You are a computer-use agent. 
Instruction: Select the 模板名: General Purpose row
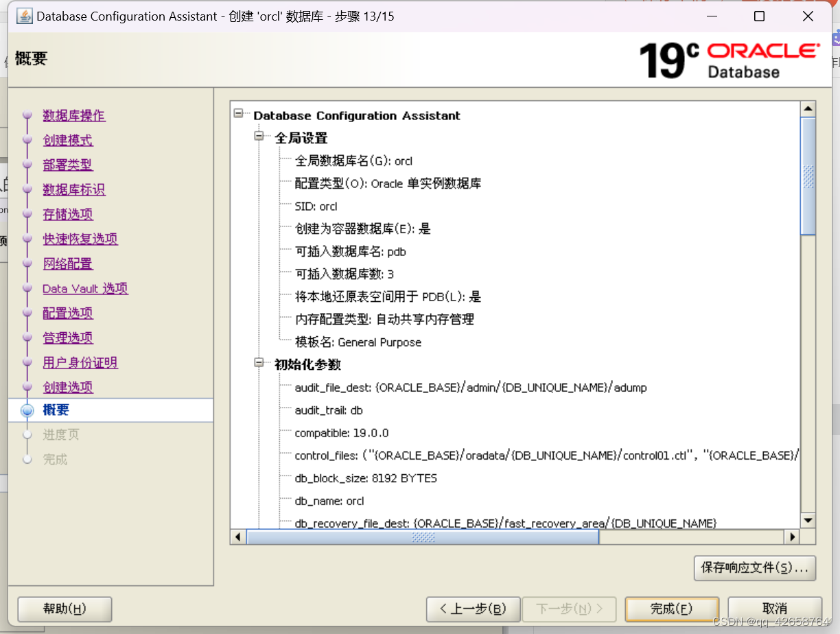358,342
